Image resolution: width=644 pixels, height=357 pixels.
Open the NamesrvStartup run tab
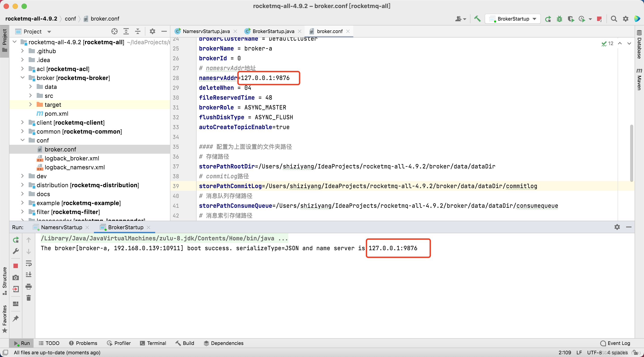[61, 227]
